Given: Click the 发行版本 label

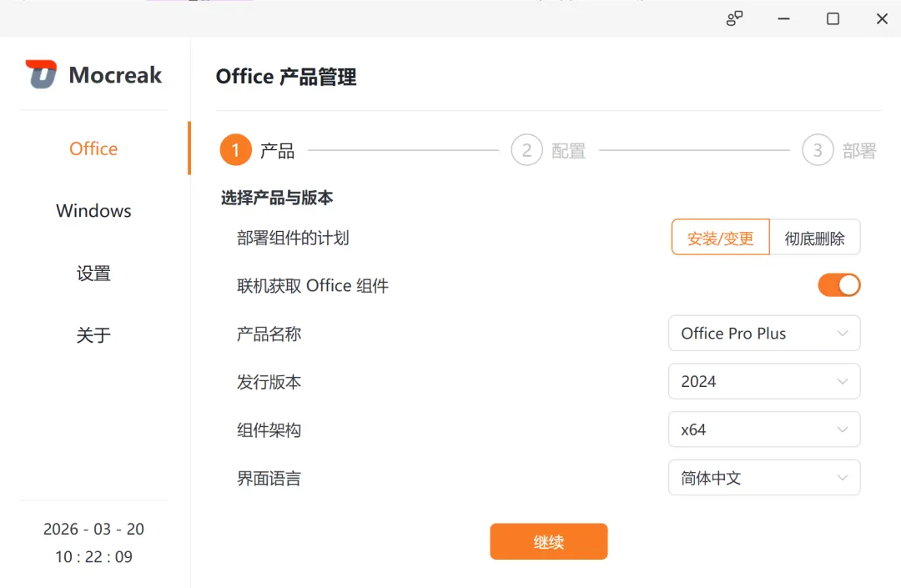Looking at the screenshot, I should (269, 383).
